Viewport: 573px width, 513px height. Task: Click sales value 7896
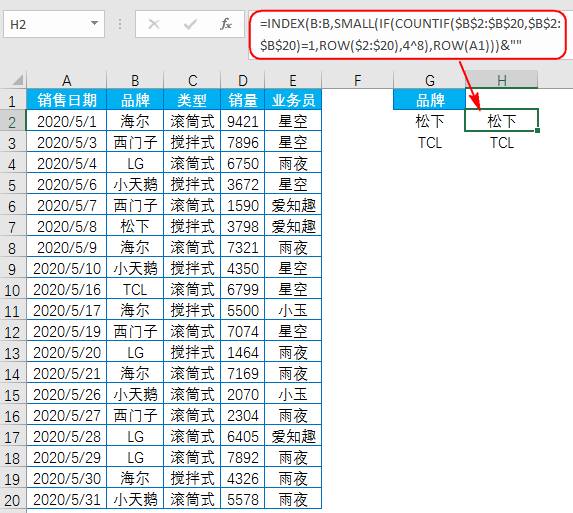243,142
